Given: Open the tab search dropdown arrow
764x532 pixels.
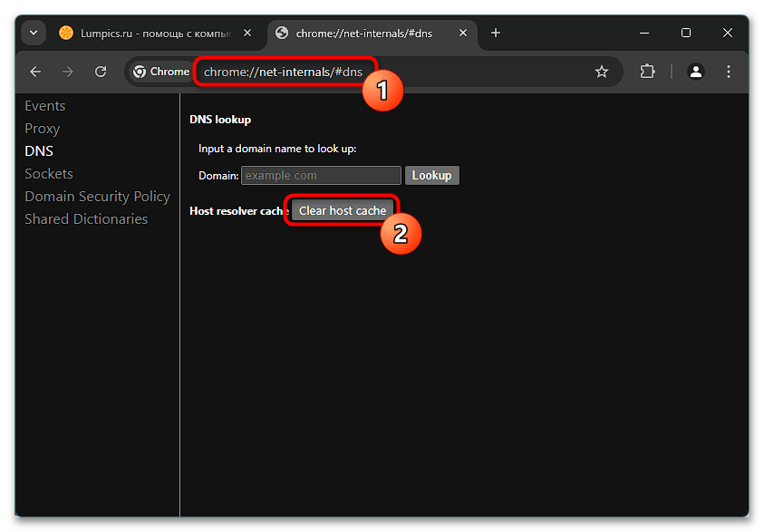Looking at the screenshot, I should (x=34, y=34).
